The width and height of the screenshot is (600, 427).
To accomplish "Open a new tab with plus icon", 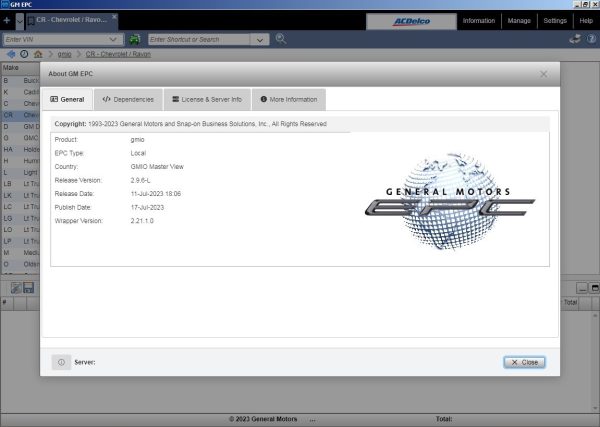I will [x=7, y=20].
